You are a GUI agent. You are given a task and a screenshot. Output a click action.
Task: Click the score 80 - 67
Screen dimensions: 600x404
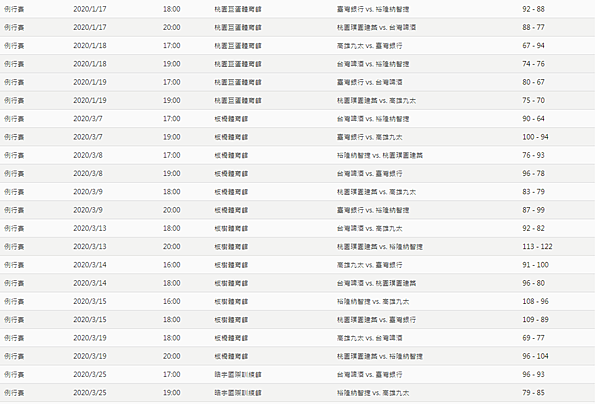click(533, 82)
